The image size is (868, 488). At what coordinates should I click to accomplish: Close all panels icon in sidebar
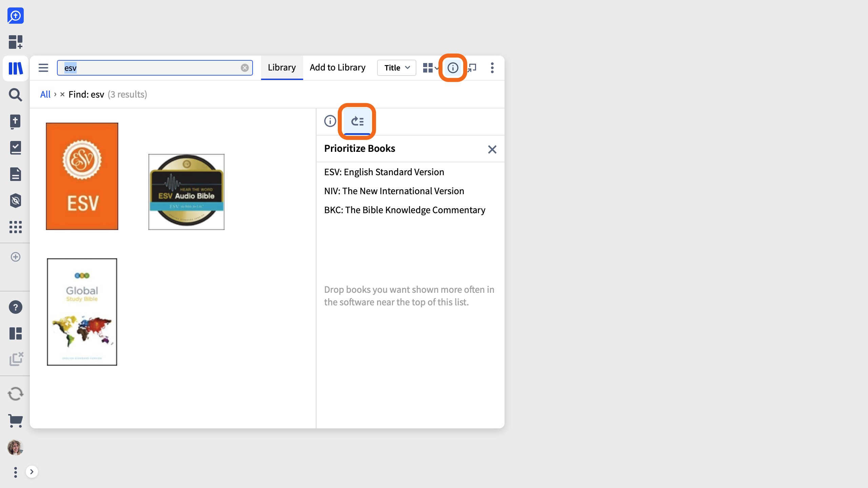(x=16, y=359)
